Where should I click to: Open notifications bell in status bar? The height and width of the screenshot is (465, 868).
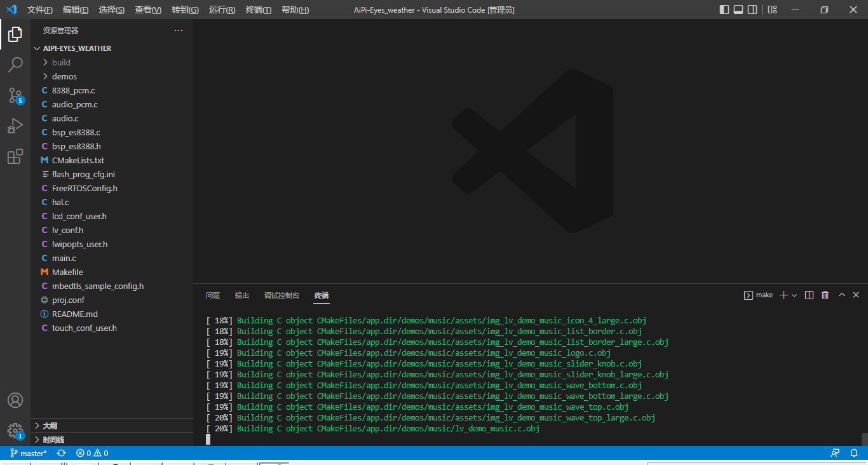click(x=854, y=454)
